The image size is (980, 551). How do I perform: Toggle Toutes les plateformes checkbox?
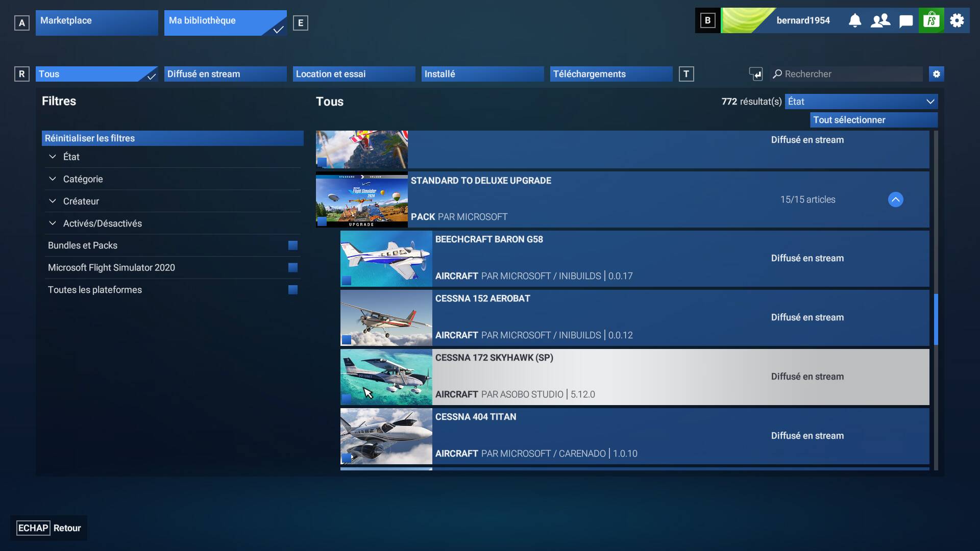tap(293, 290)
